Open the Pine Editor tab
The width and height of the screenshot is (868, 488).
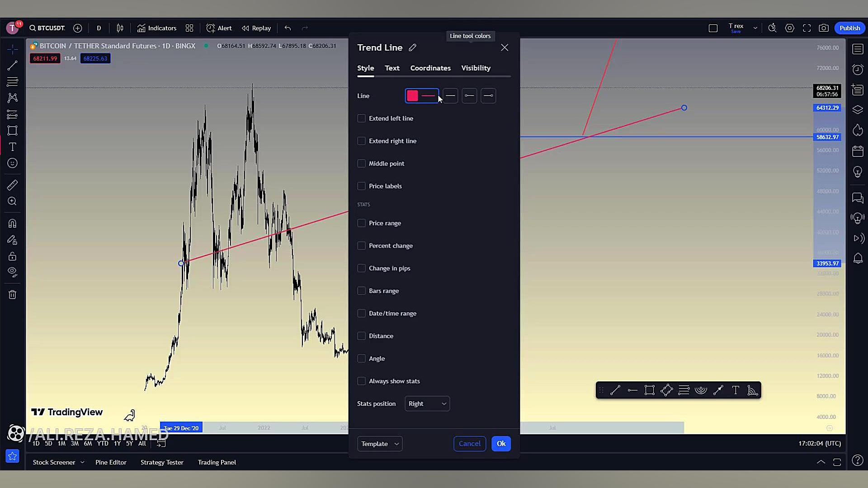pyautogui.click(x=111, y=462)
